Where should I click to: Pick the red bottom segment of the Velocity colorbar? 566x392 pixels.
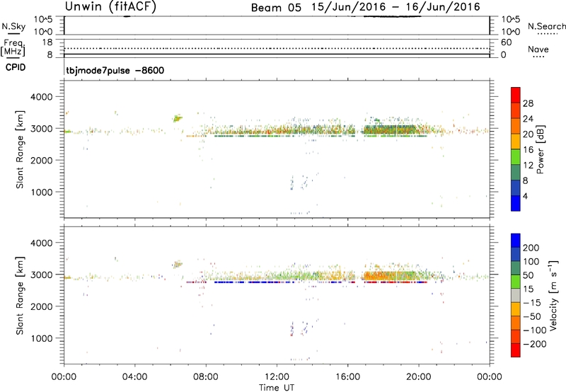(x=516, y=350)
